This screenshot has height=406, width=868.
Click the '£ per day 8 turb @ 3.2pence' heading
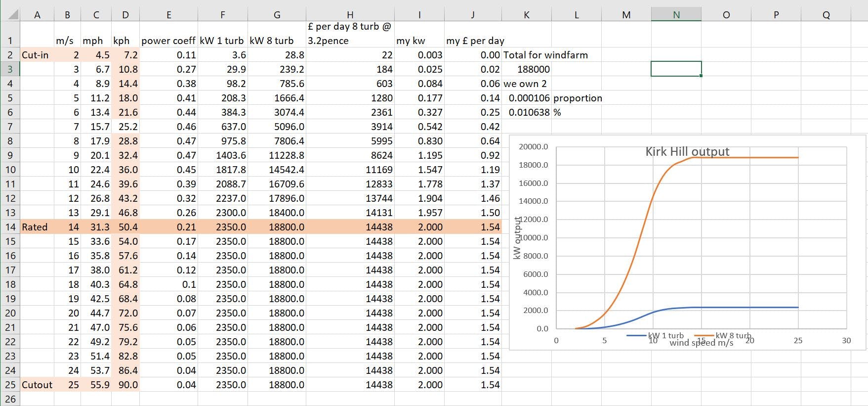point(350,34)
